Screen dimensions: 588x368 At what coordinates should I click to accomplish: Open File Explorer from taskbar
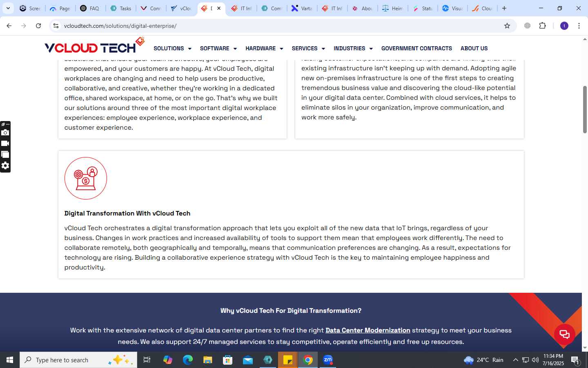208,360
